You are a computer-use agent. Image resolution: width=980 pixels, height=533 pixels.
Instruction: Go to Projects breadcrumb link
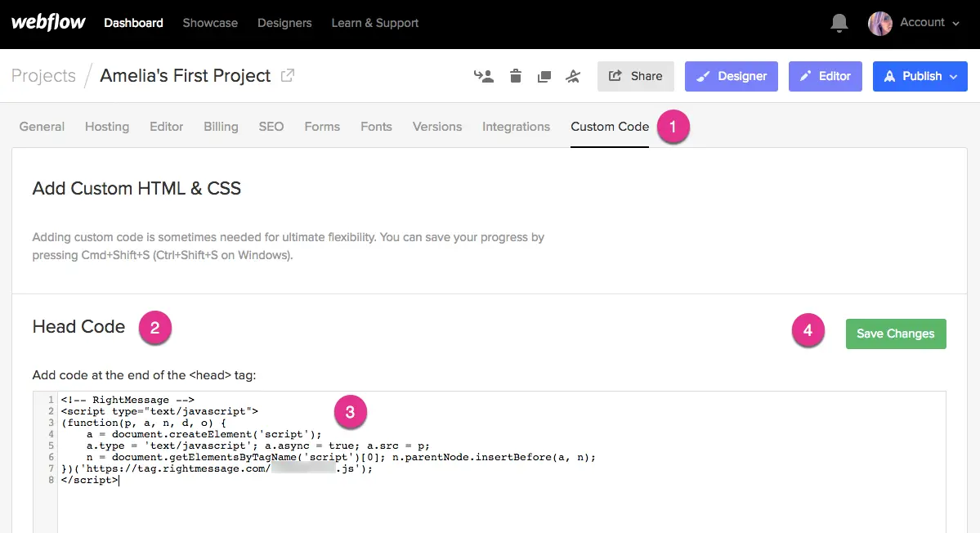[x=43, y=76]
